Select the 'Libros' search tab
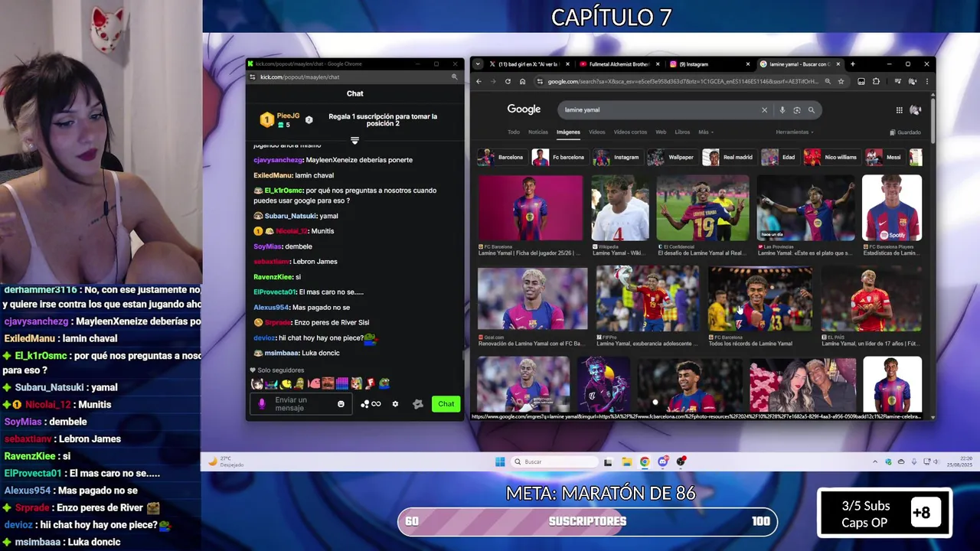This screenshot has height=551, width=980. coord(682,132)
